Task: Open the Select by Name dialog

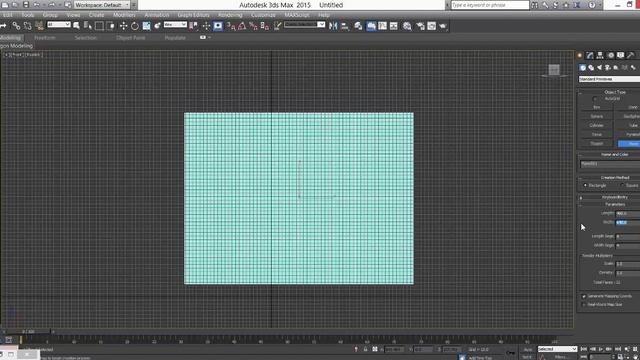Action: click(x=87, y=26)
